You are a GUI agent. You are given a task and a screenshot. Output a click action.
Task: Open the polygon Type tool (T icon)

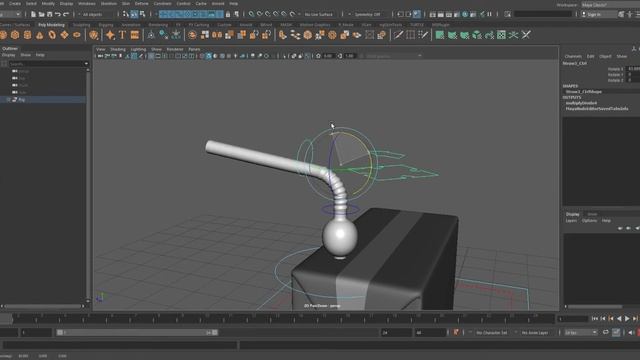pyautogui.click(x=122, y=35)
